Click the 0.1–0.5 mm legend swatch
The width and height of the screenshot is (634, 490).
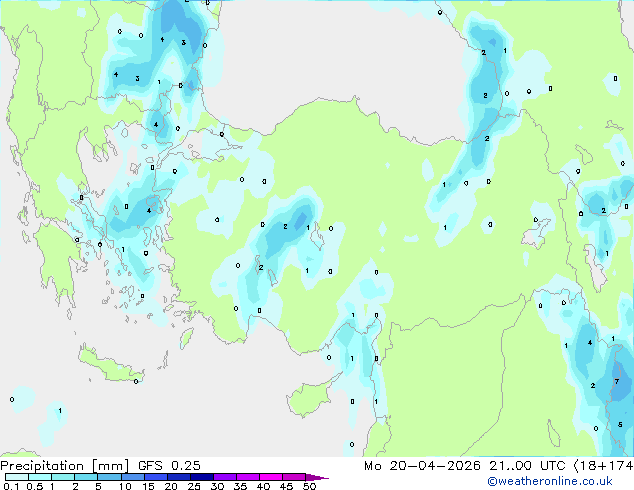tap(17, 477)
